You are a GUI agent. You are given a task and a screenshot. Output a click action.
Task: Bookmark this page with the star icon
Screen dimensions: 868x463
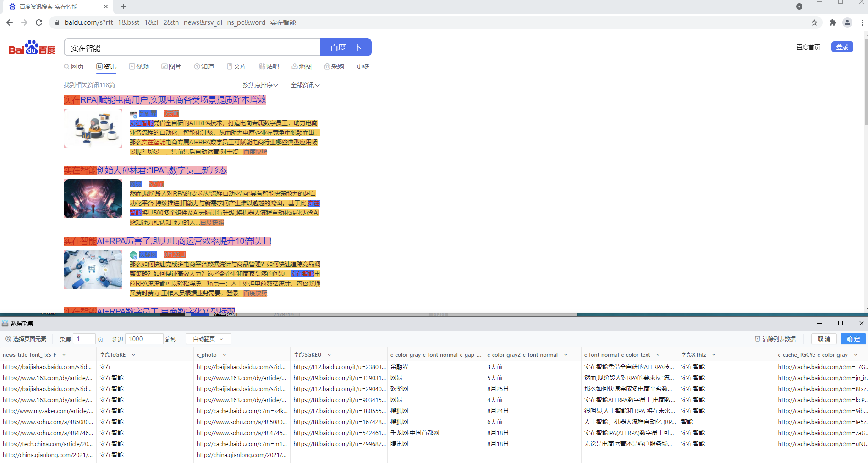tap(814, 22)
